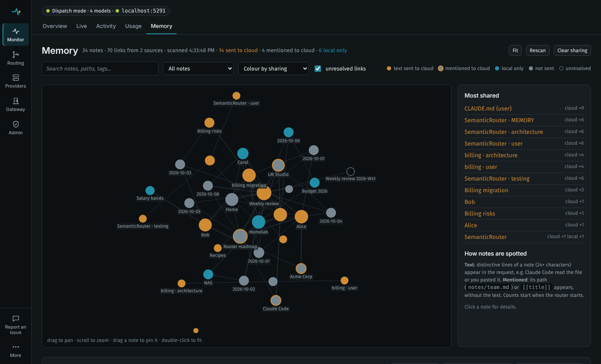The width and height of the screenshot is (601, 364).
Task: Click the local only legend swatch
Action: tap(497, 68)
